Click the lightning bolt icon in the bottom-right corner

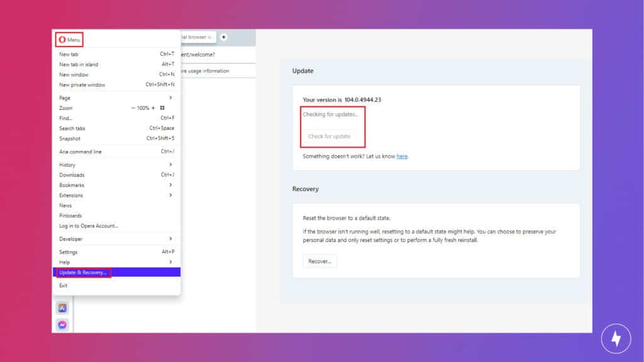[616, 338]
